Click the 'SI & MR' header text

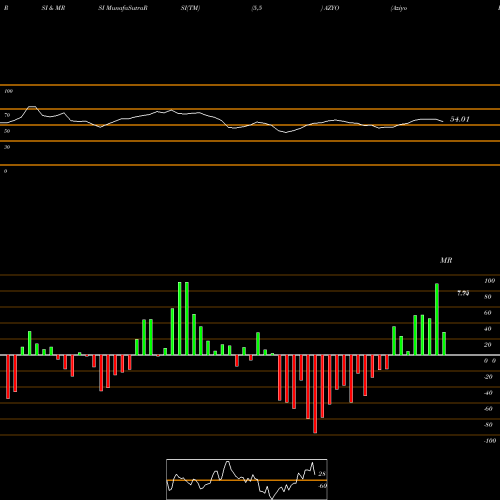click(53, 8)
